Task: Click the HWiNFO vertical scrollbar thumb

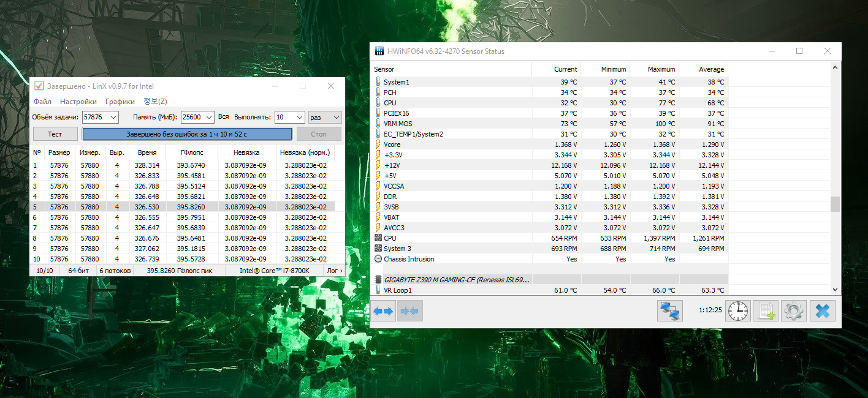Action: 835,205
